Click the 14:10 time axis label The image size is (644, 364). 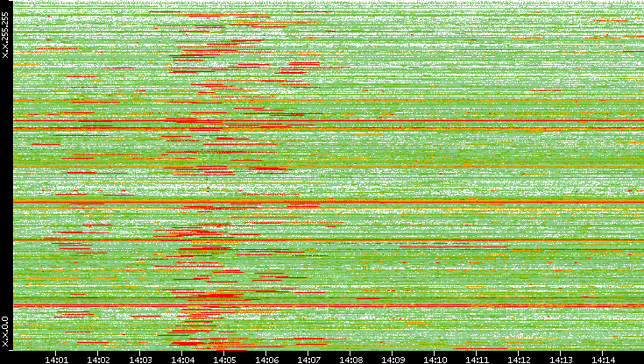click(x=435, y=360)
